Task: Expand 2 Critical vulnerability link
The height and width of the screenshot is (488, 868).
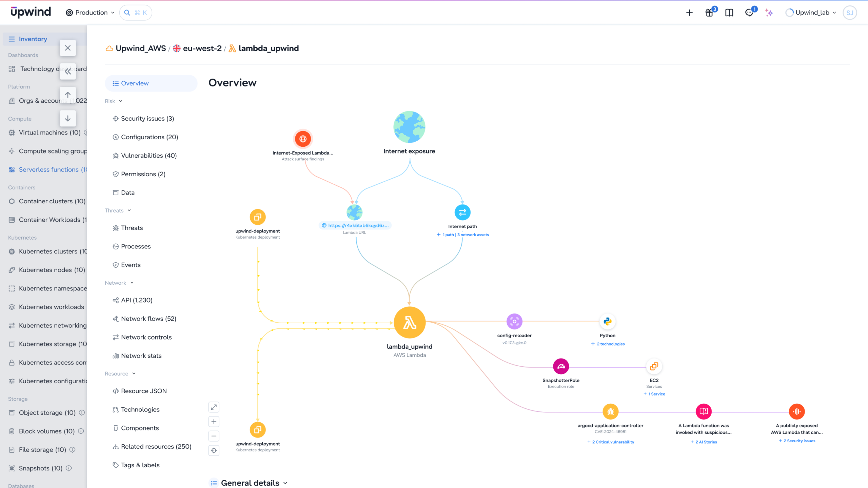Action: click(610, 442)
